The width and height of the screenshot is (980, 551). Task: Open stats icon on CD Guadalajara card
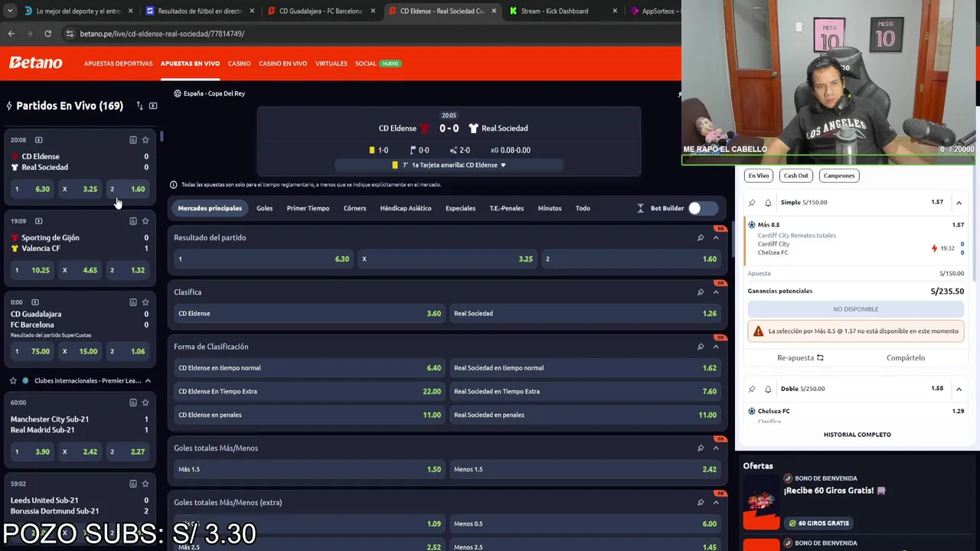point(133,302)
